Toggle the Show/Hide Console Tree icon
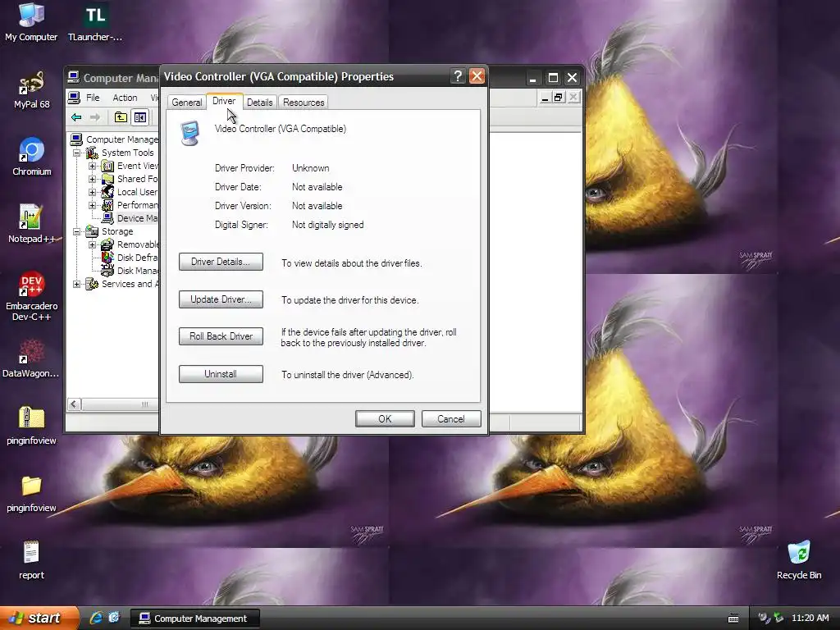 click(140, 117)
